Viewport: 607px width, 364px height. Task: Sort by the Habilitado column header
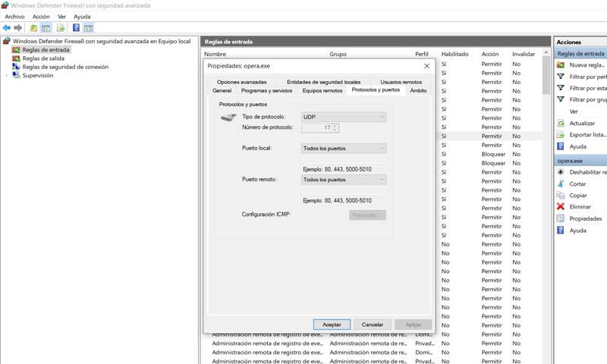(454, 54)
